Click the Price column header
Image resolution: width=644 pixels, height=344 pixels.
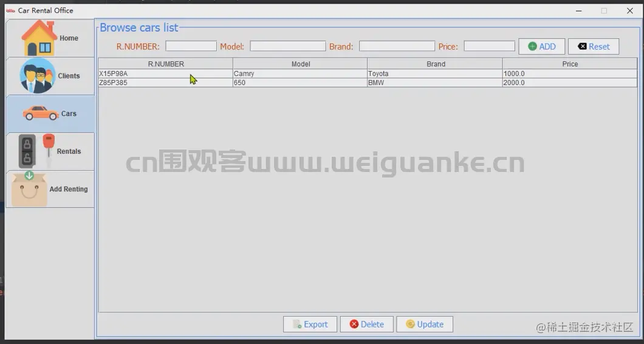(x=570, y=64)
